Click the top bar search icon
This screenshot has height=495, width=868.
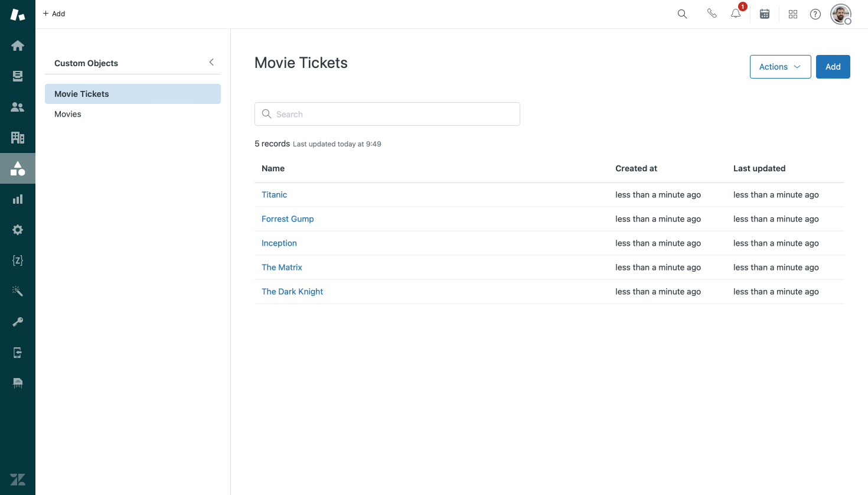tap(683, 14)
